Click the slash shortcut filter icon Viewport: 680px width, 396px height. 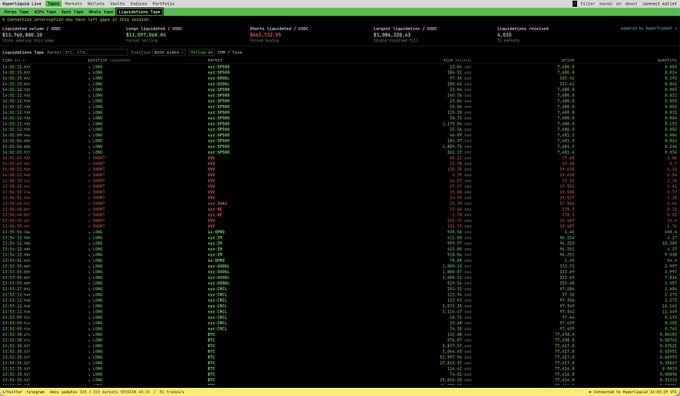pos(575,3)
